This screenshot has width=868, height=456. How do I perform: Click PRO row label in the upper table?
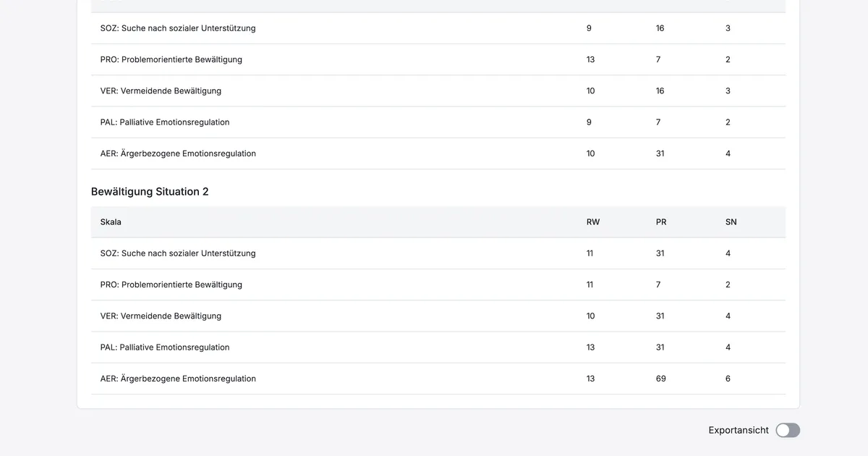coord(171,59)
